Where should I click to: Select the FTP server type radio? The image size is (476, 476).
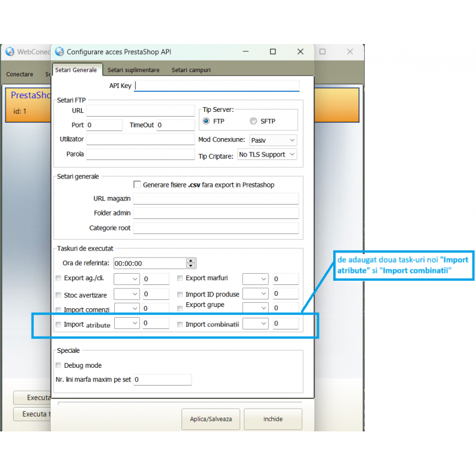(x=206, y=121)
